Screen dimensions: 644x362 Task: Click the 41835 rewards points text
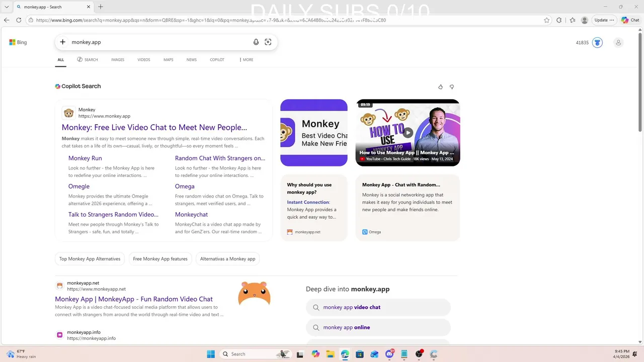(582, 43)
